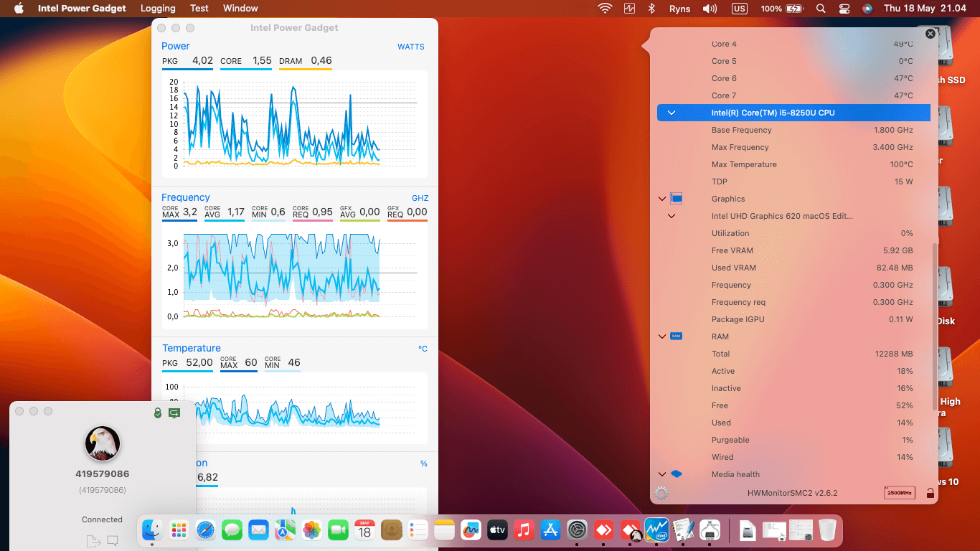Open Music from the Dock
This screenshot has width=980, height=551.
(x=524, y=530)
